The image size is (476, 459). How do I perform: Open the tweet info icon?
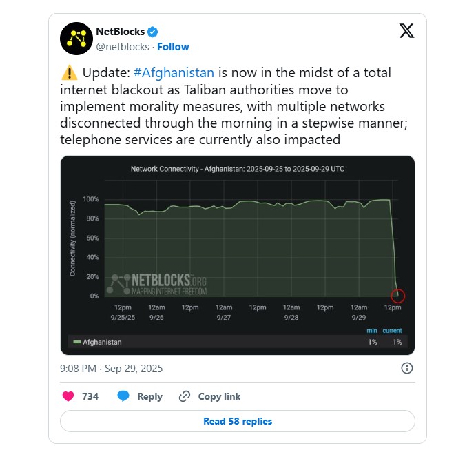pos(407,368)
